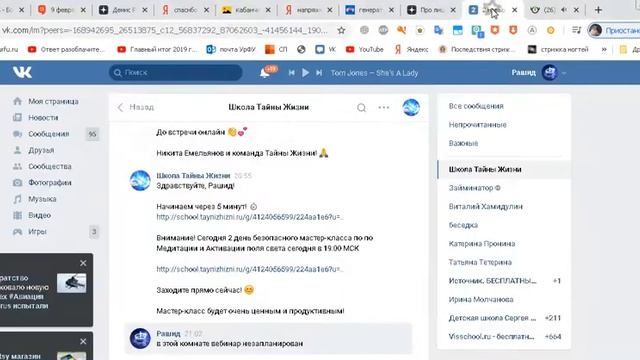
Task: Click the VK logo in header
Action: click(x=22, y=73)
